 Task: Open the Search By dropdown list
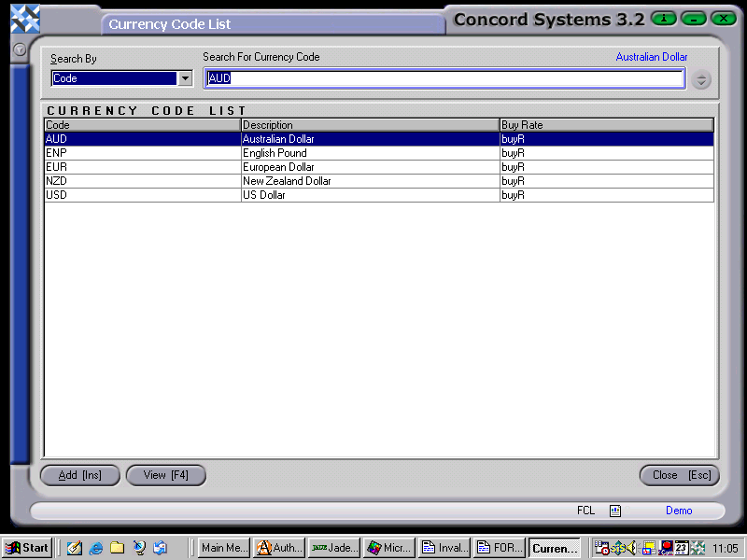pyautogui.click(x=184, y=78)
